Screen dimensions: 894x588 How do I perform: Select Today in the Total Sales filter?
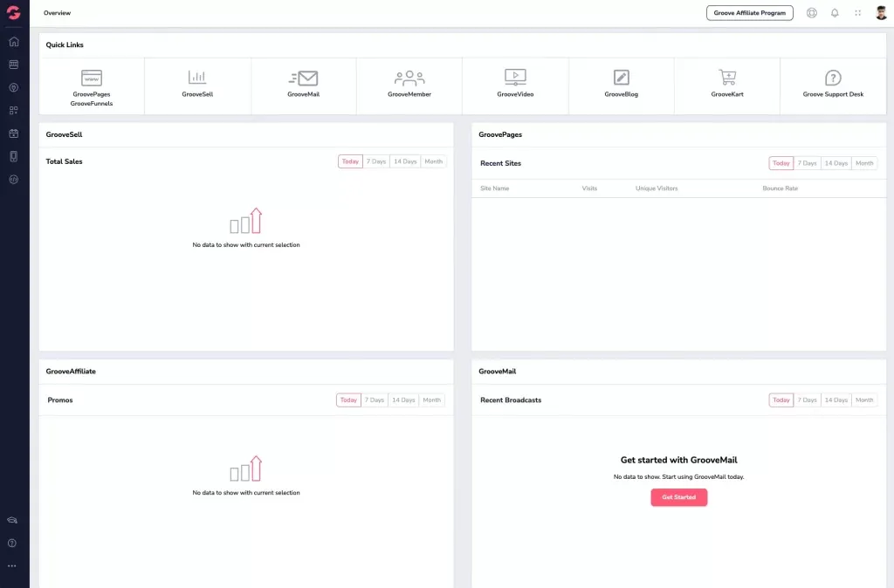[350, 161]
